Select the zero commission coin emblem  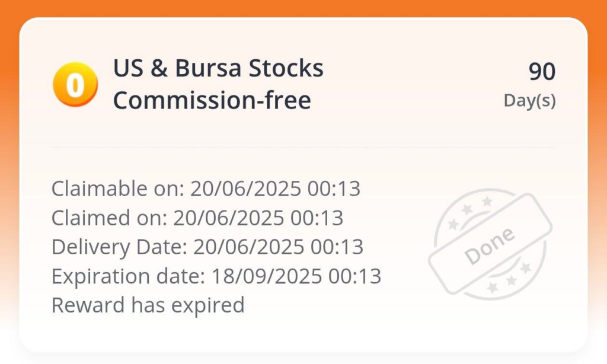coord(74,83)
